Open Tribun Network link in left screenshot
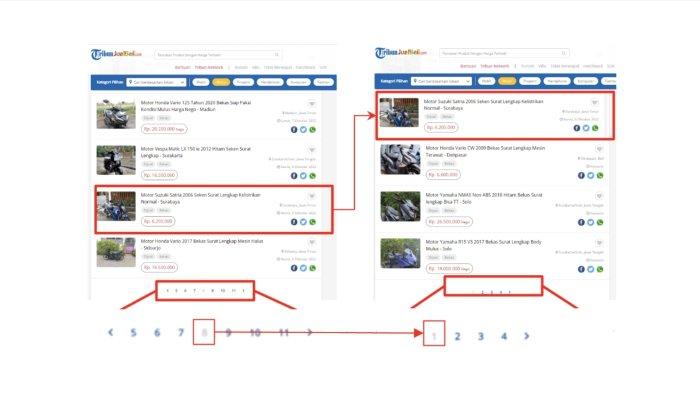 pos(208,67)
